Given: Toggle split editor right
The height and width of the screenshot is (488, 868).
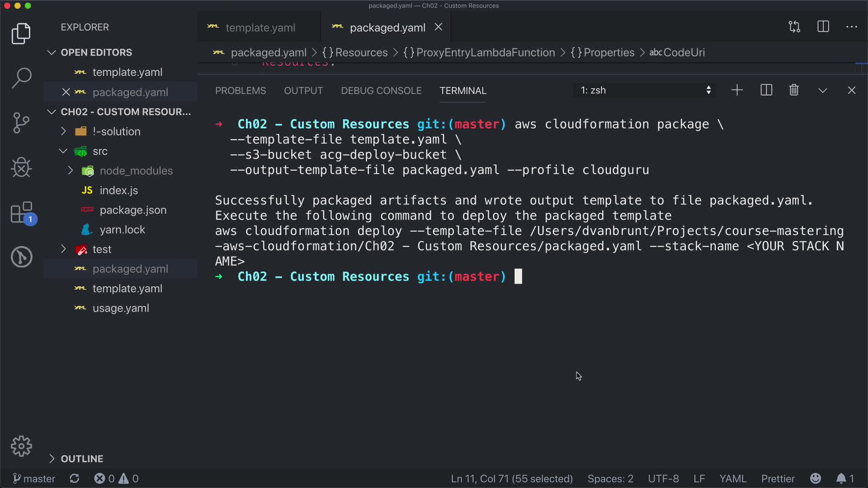Looking at the screenshot, I should click(x=823, y=27).
